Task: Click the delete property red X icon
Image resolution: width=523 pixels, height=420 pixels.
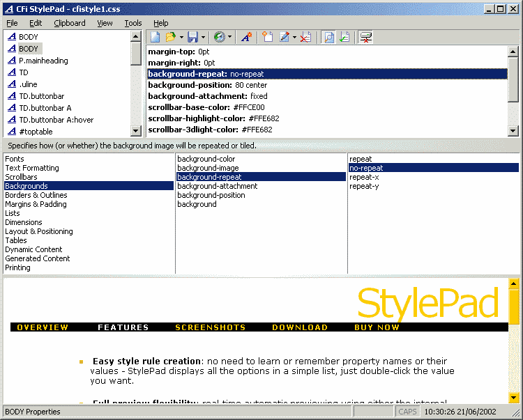Action: (x=305, y=37)
